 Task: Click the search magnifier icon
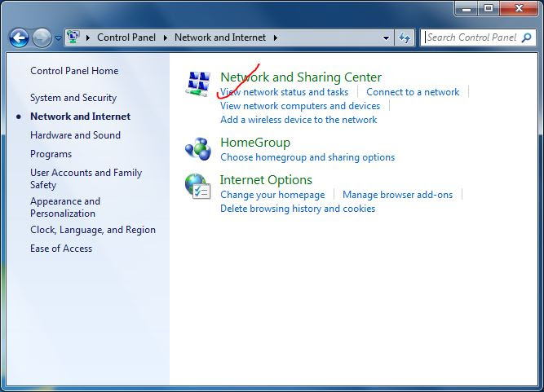(x=526, y=37)
